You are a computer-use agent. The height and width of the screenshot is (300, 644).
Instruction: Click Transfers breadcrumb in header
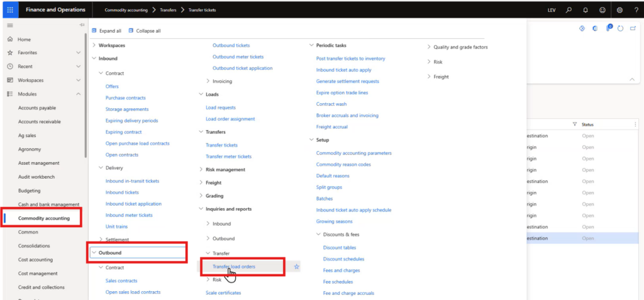click(x=168, y=10)
